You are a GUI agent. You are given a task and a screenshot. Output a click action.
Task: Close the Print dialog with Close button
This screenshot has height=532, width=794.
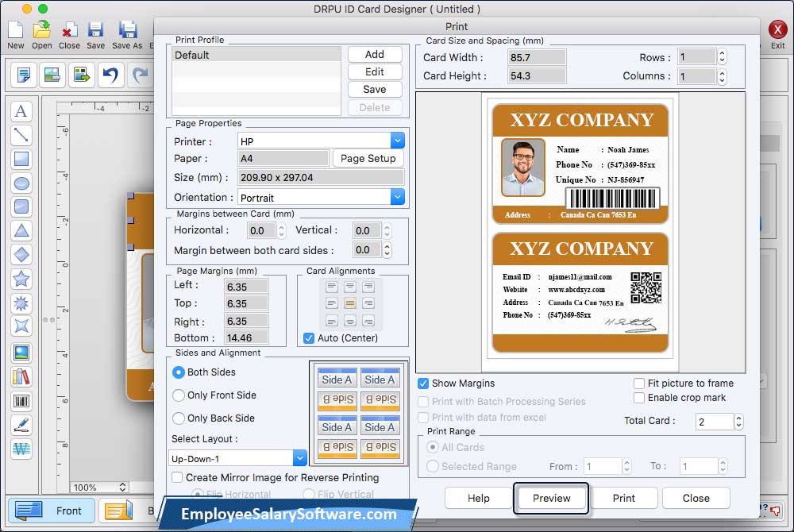(x=696, y=498)
